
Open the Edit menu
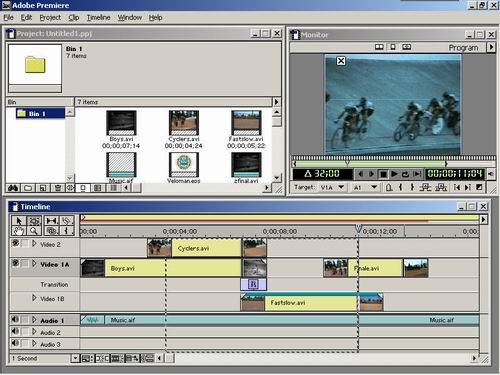[26, 17]
